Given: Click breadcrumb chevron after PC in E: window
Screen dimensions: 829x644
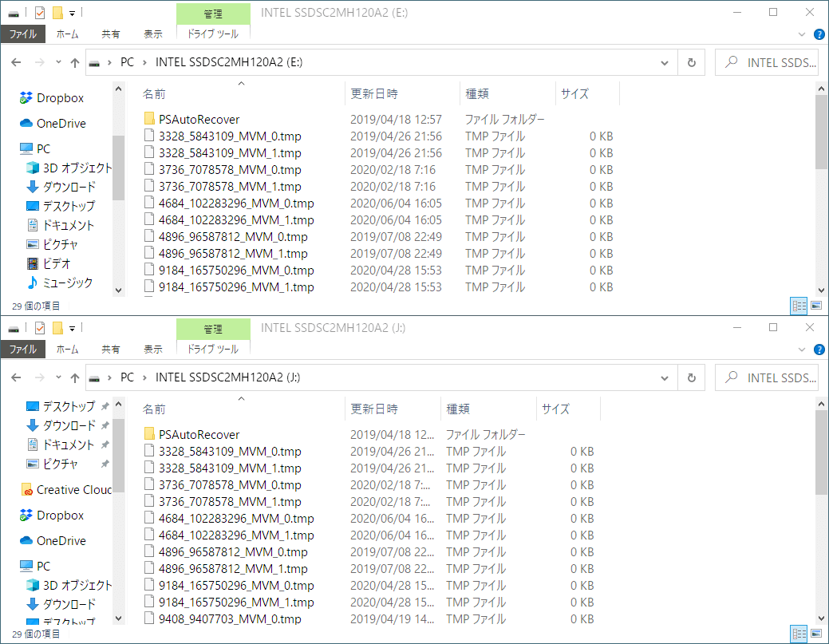Looking at the screenshot, I should (x=144, y=62).
